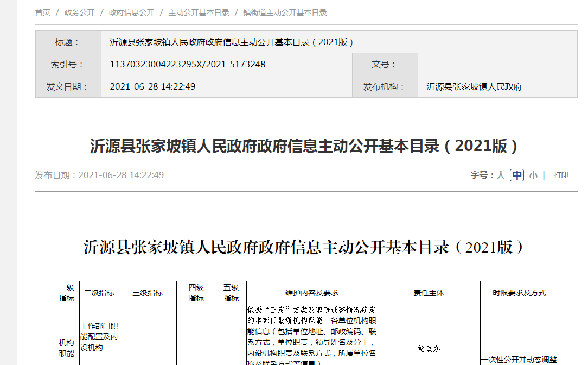This screenshot has height=365, width=588.
Task: Navigate to 政府信息公开 in the breadcrumb
Action: coord(131,12)
